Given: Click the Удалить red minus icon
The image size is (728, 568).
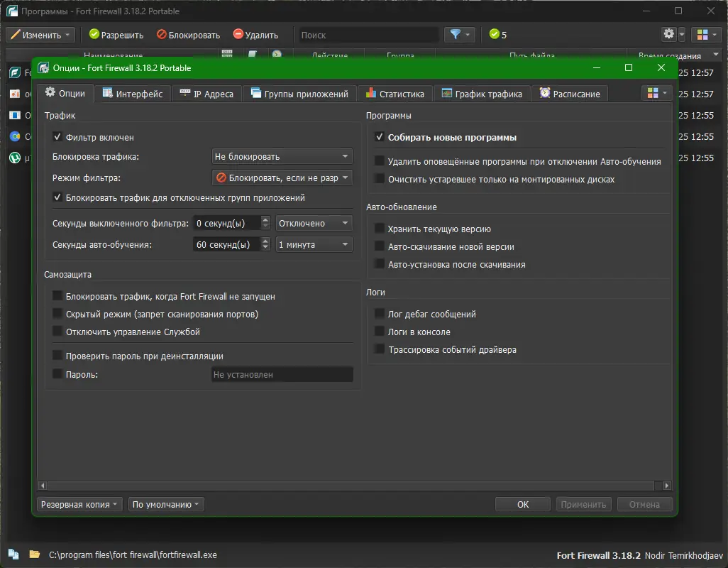Looking at the screenshot, I should pyautogui.click(x=238, y=34).
